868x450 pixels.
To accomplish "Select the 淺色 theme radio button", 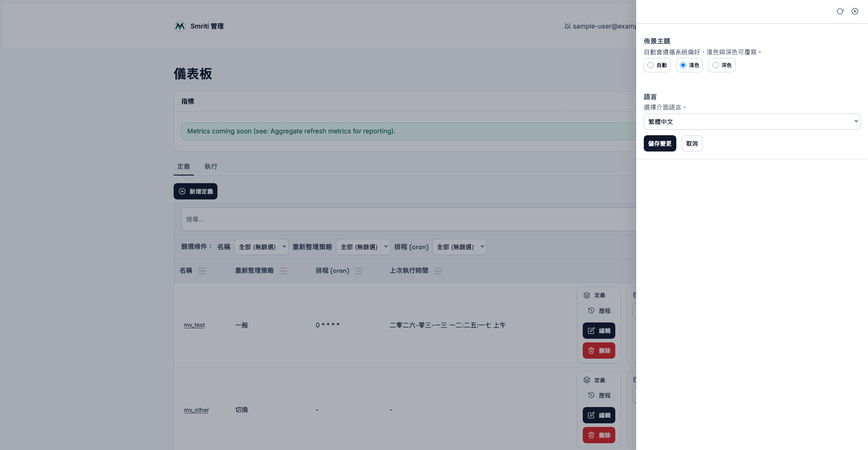I will [x=683, y=65].
